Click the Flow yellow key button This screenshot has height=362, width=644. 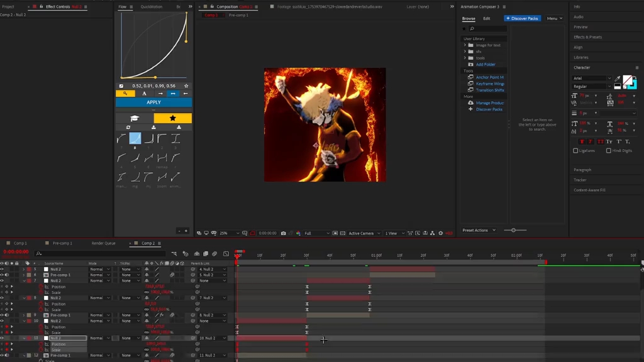[x=125, y=94]
